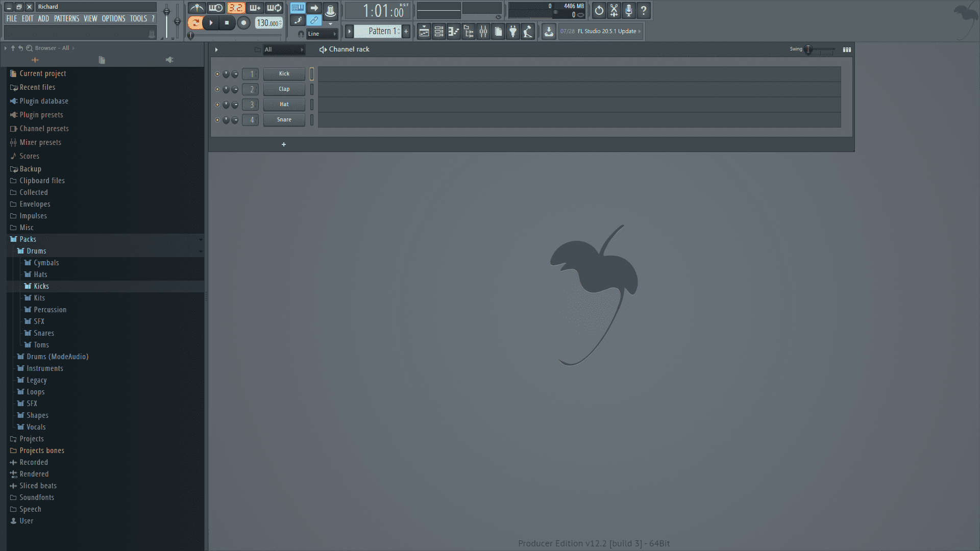Mute the Kick channel
Viewport: 980px width, 551px height.
[x=217, y=74]
